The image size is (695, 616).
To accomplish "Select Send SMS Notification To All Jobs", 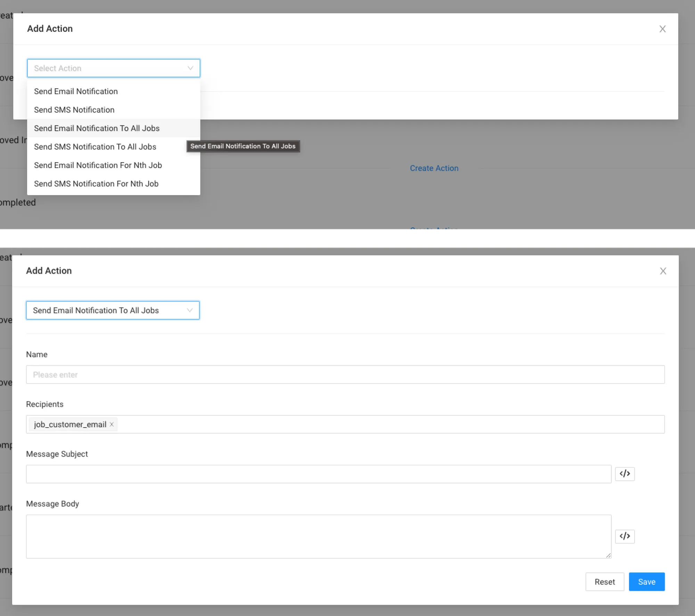I will (113, 147).
